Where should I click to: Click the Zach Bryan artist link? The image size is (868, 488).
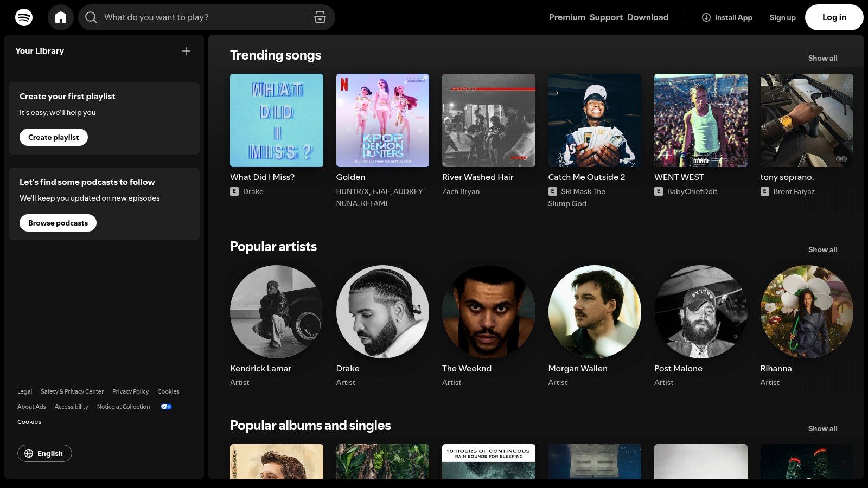pyautogui.click(x=461, y=191)
